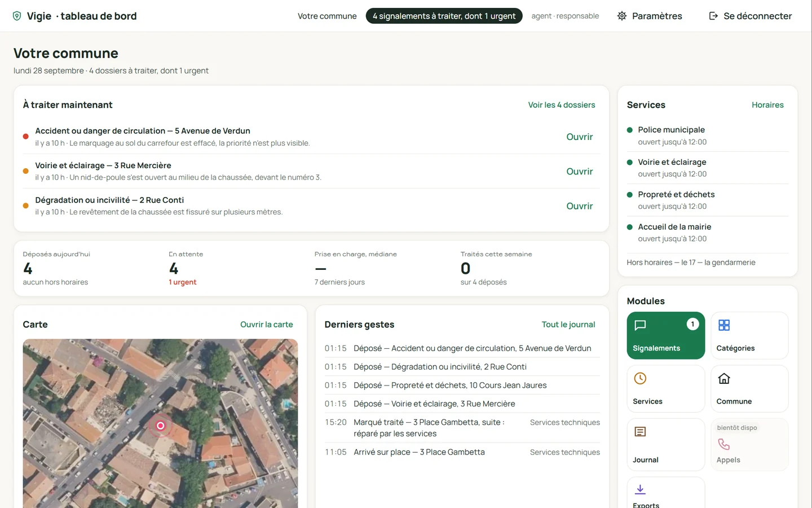This screenshot has width=812, height=508.
Task: Click the Ouvrir la carte link
Action: point(267,325)
